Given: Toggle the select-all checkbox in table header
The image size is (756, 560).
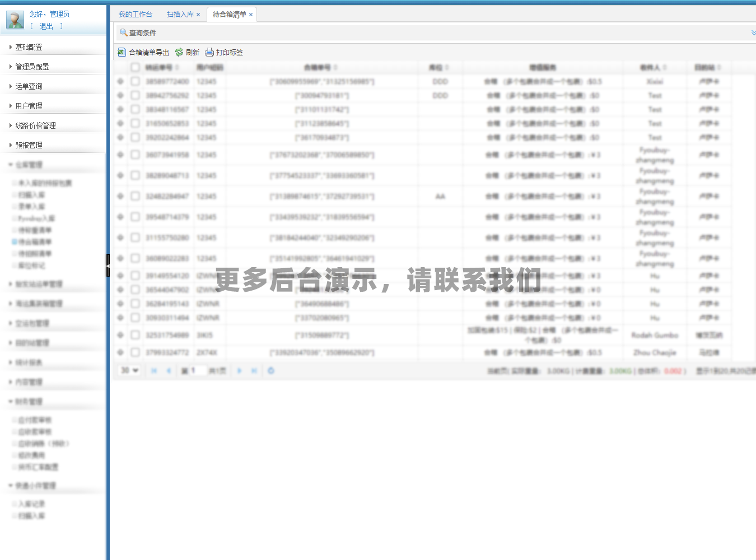Looking at the screenshot, I should pyautogui.click(x=135, y=67).
